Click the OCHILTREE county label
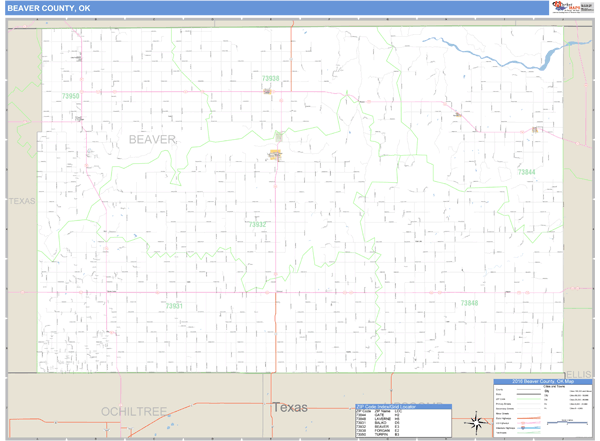The height and width of the screenshot is (441, 600). click(x=132, y=411)
